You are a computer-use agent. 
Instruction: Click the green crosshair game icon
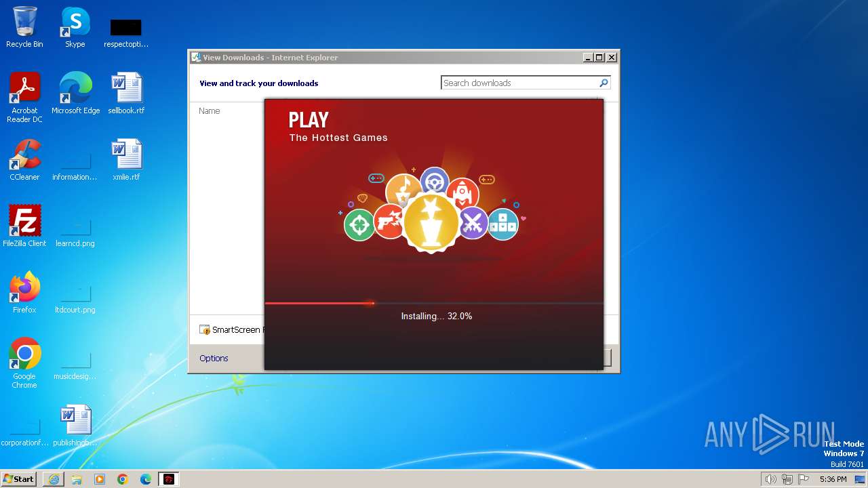pos(359,225)
